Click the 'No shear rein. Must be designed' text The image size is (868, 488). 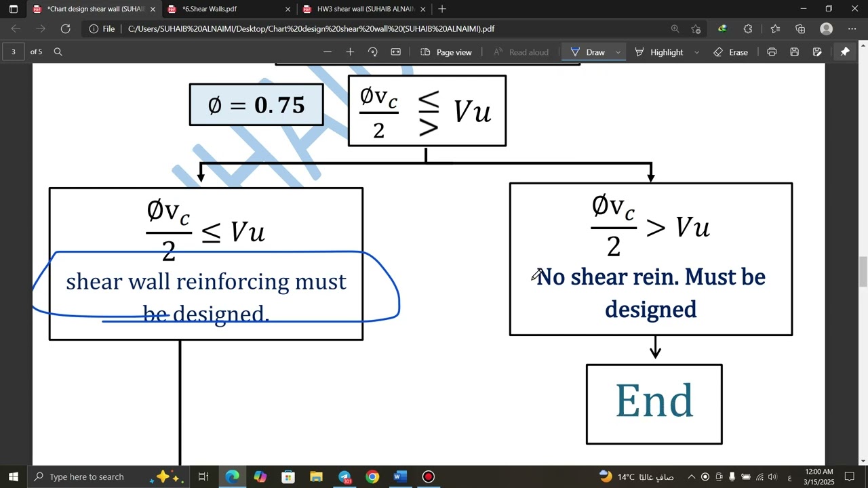(x=651, y=293)
